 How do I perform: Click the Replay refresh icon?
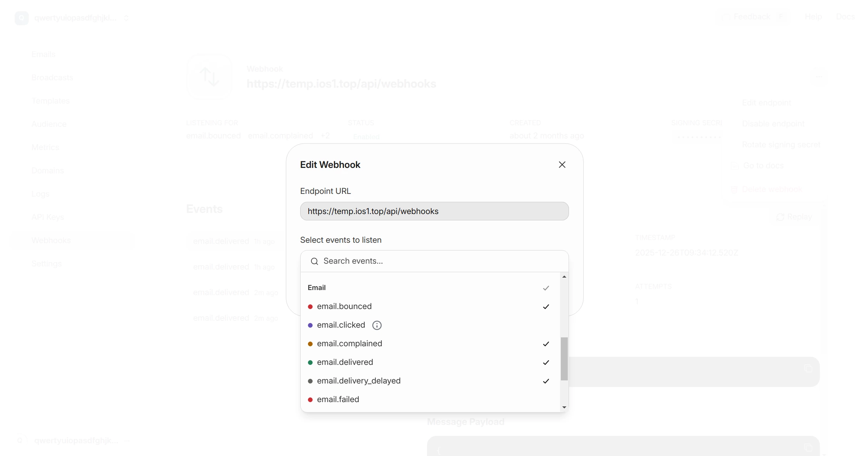(781, 217)
